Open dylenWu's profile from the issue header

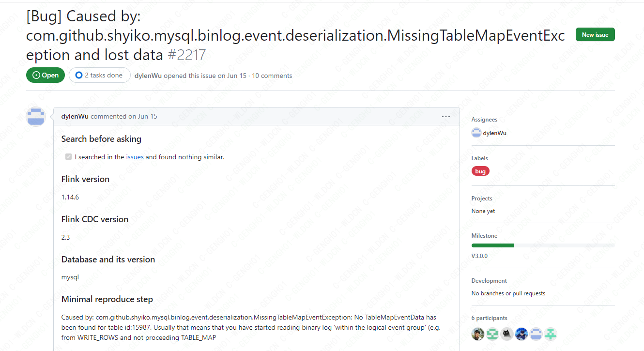148,76
